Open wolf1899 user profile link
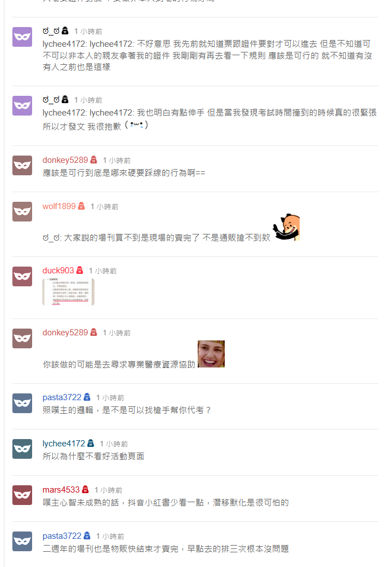Image resolution: width=392 pixels, height=567 pixels. click(59, 206)
